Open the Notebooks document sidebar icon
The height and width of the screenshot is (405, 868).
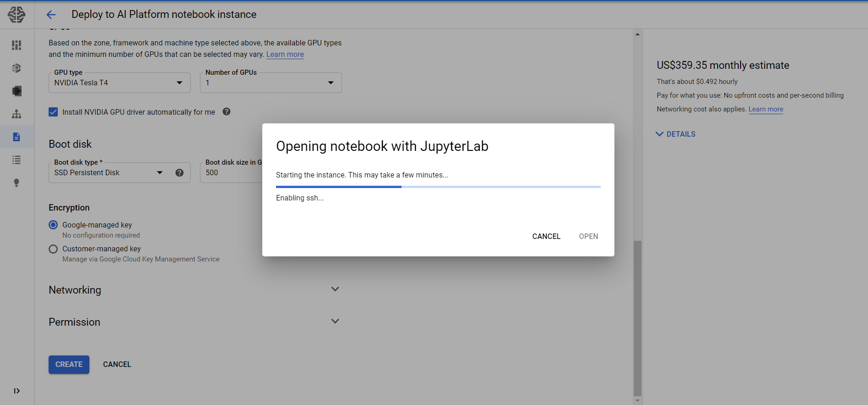17,137
